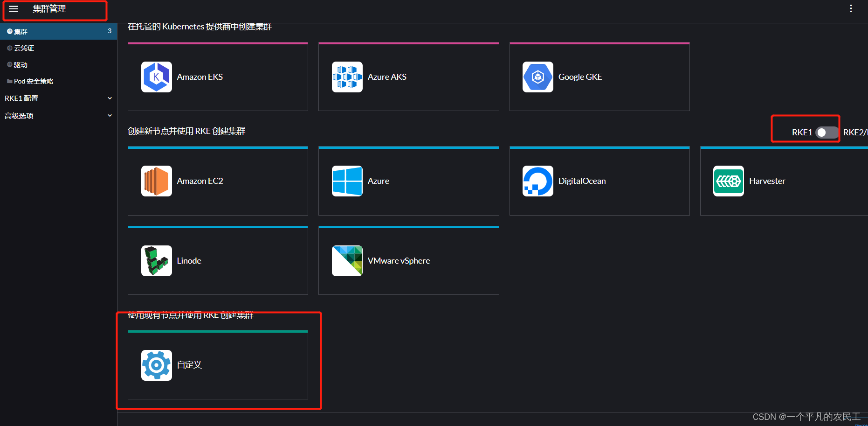The height and width of the screenshot is (426, 868).
Task: Click the VMware vSphere logo icon
Action: coord(347,261)
